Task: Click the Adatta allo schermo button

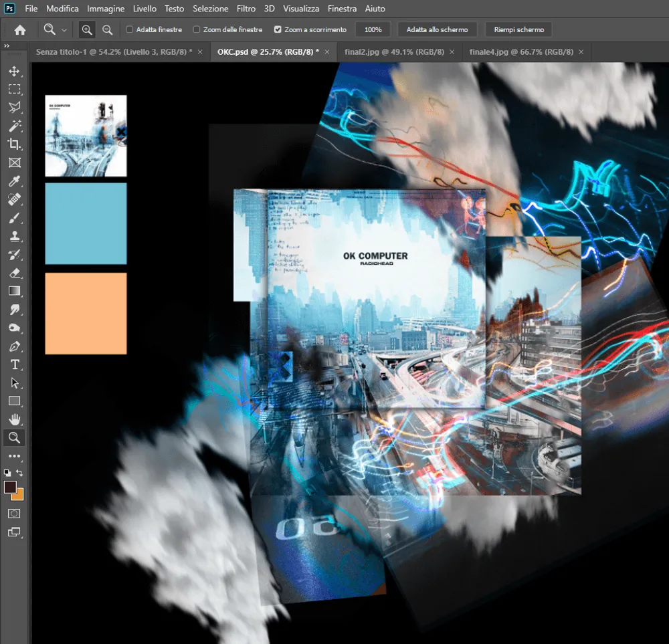Action: coord(437,30)
